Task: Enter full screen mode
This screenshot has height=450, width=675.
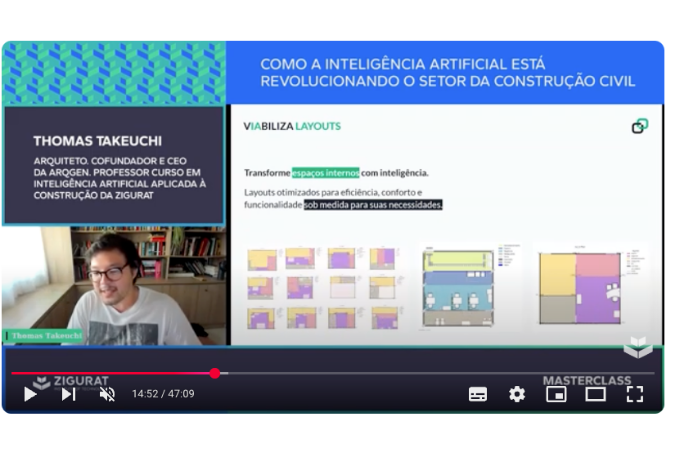Action: pyautogui.click(x=635, y=394)
